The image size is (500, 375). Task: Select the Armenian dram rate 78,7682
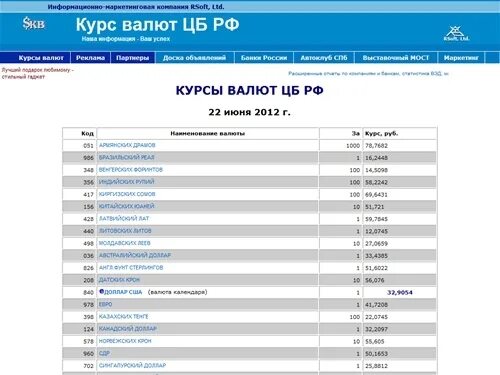click(376, 146)
